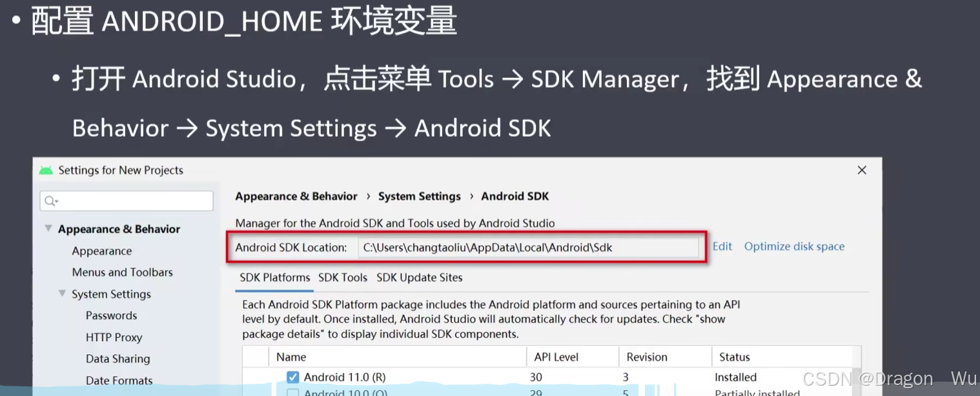The height and width of the screenshot is (396, 980).
Task: Select Data Sharing in the sidebar
Action: (117, 359)
